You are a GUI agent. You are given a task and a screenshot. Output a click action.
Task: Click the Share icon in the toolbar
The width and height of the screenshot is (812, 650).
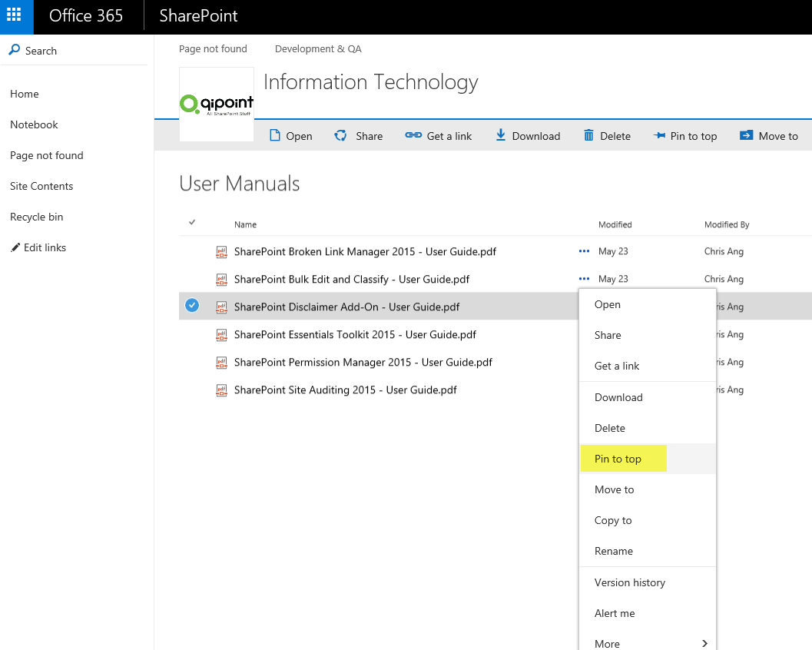coord(340,136)
